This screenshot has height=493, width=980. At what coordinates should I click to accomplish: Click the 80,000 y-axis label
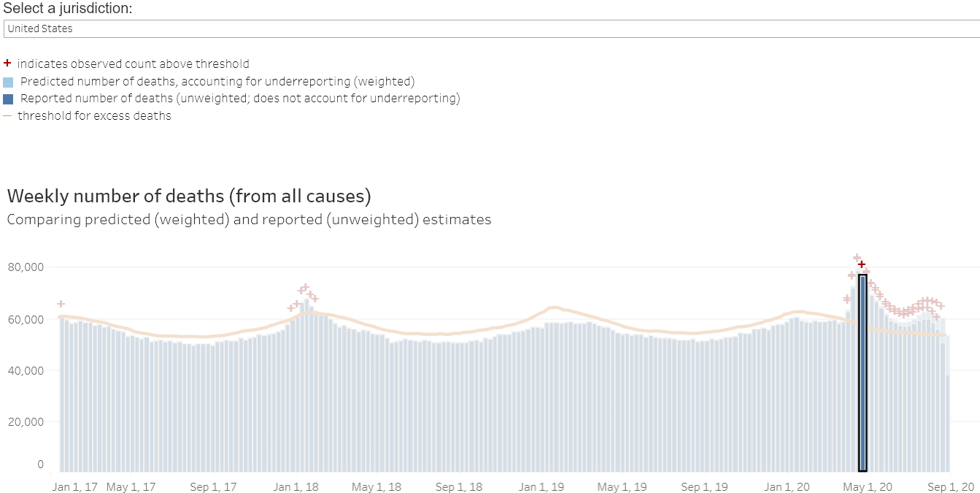point(26,267)
